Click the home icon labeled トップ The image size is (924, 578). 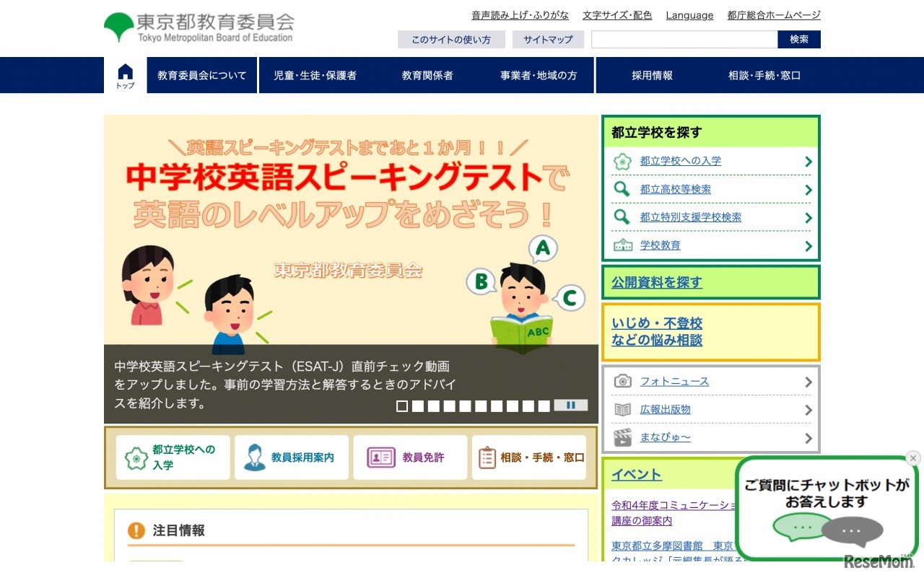[126, 75]
